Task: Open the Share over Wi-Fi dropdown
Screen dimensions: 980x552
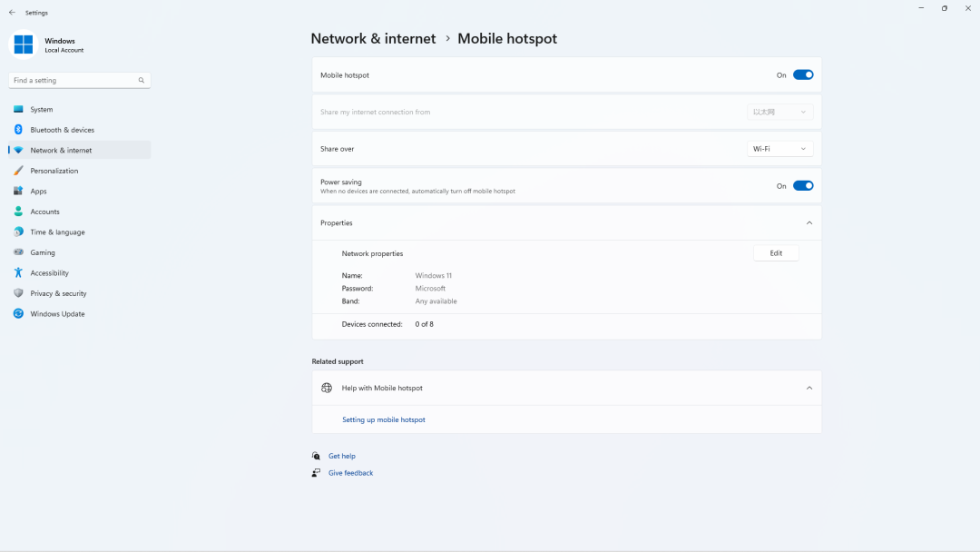Action: point(779,149)
